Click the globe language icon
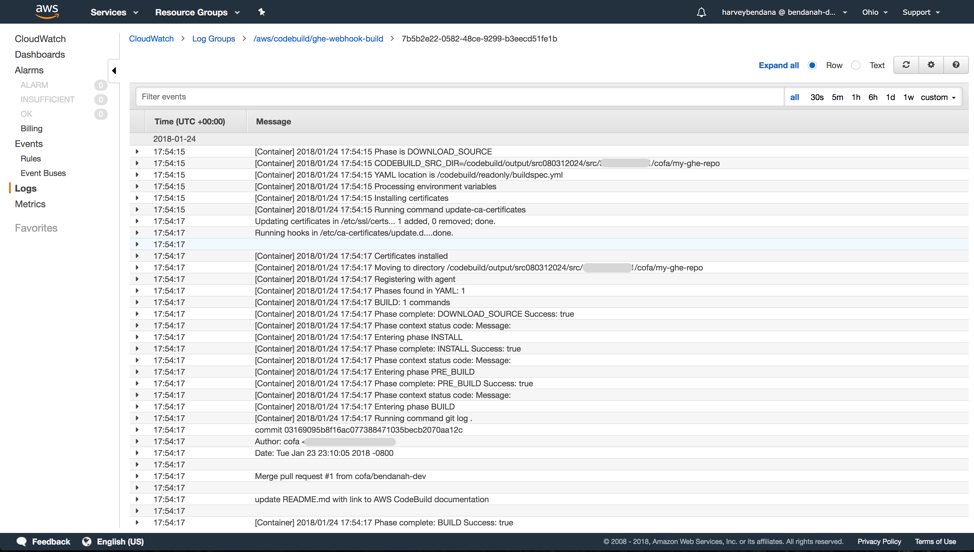Screen dimensions: 974x552 87,541
